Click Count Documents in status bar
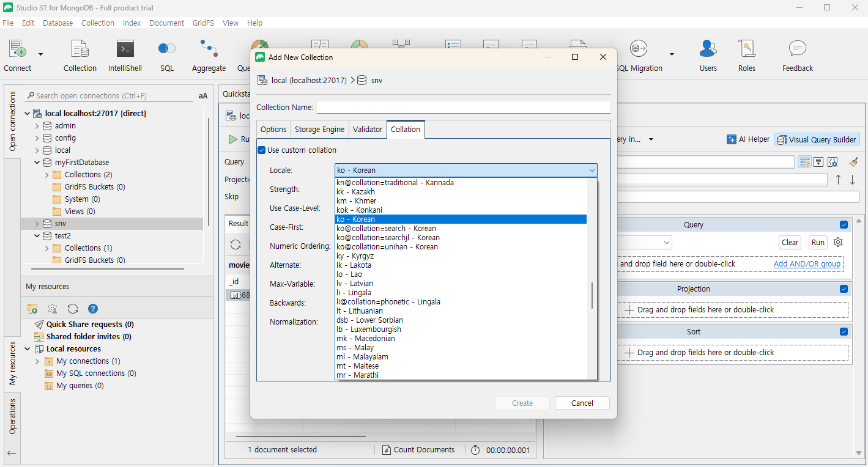 coord(418,450)
